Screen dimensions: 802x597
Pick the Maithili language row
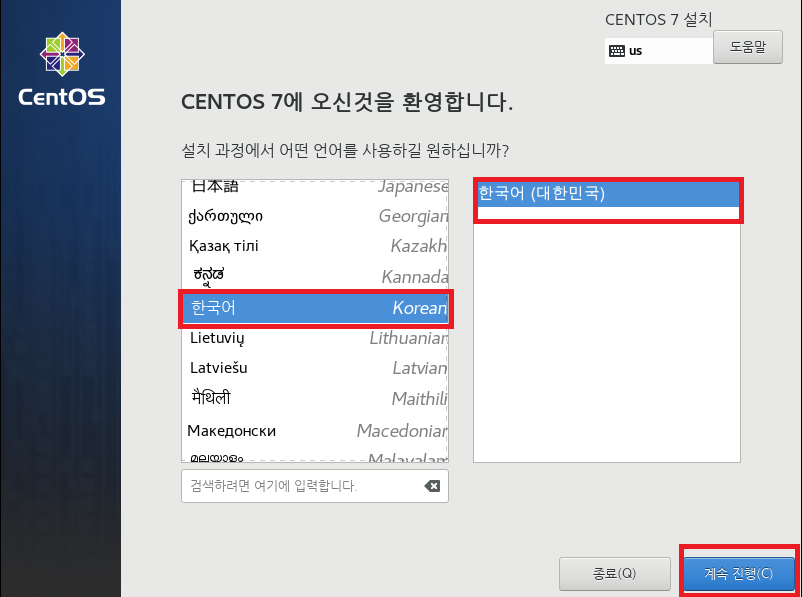tap(315, 399)
